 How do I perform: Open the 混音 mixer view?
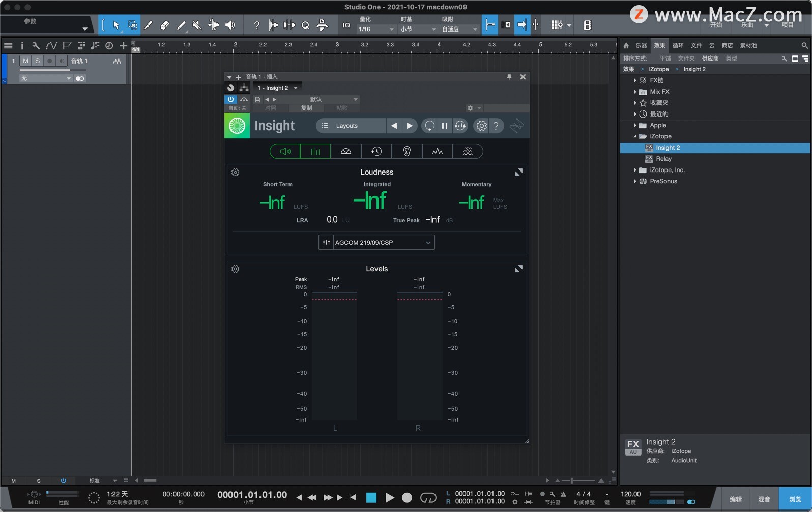764,499
